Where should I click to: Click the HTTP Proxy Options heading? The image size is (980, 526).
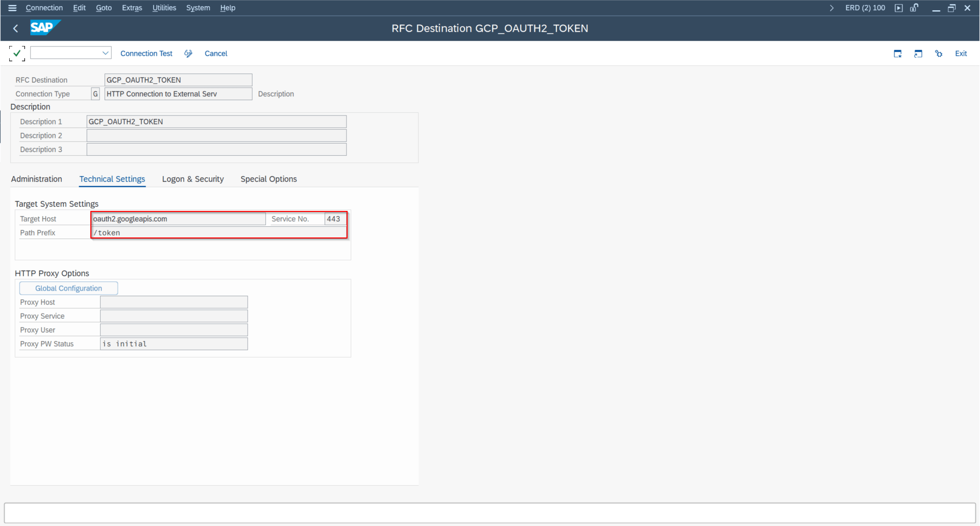pyautogui.click(x=52, y=273)
